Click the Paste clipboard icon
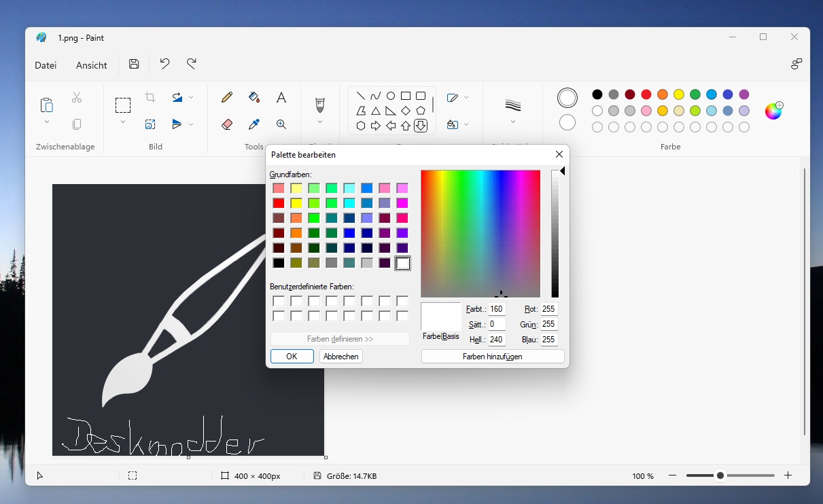823x504 pixels. click(x=46, y=105)
